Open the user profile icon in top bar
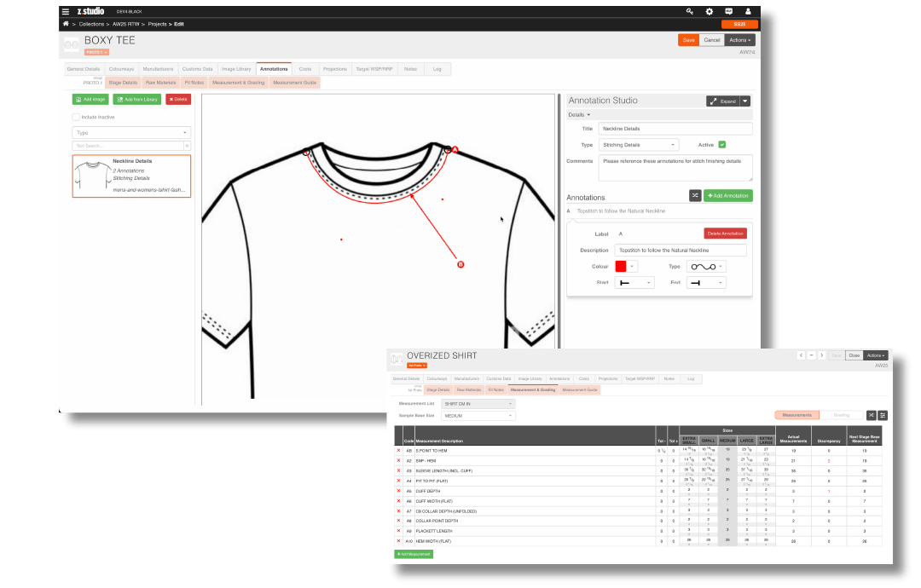This screenshot has width=921, height=588. pyautogui.click(x=748, y=11)
